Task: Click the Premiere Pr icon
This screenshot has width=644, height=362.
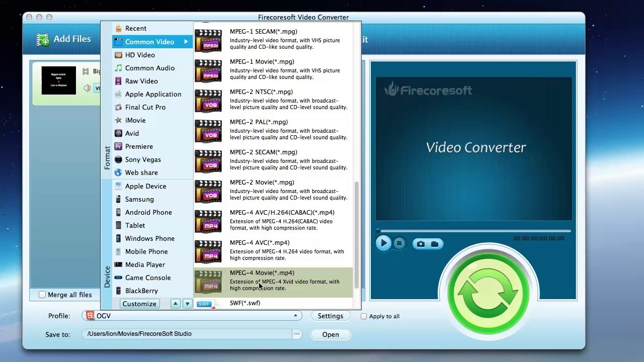Action: coord(118,146)
